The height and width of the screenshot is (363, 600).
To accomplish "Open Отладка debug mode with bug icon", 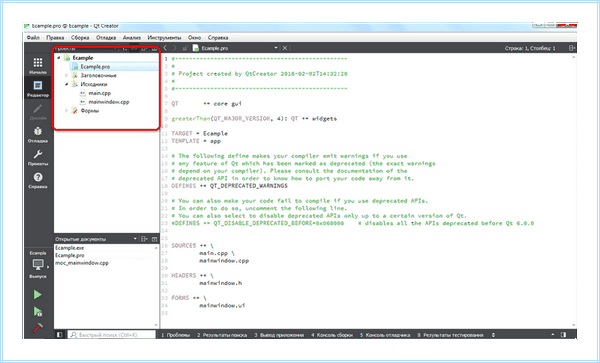I will click(x=38, y=134).
